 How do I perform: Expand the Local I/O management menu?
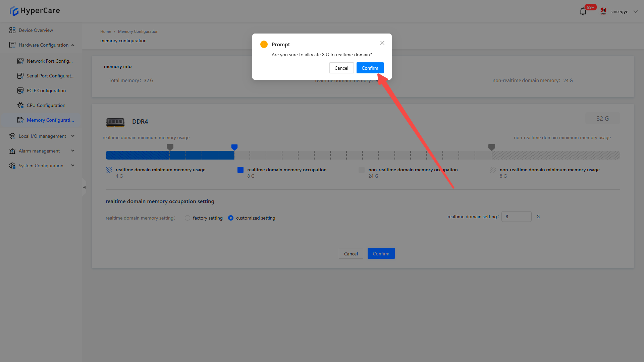click(x=42, y=136)
